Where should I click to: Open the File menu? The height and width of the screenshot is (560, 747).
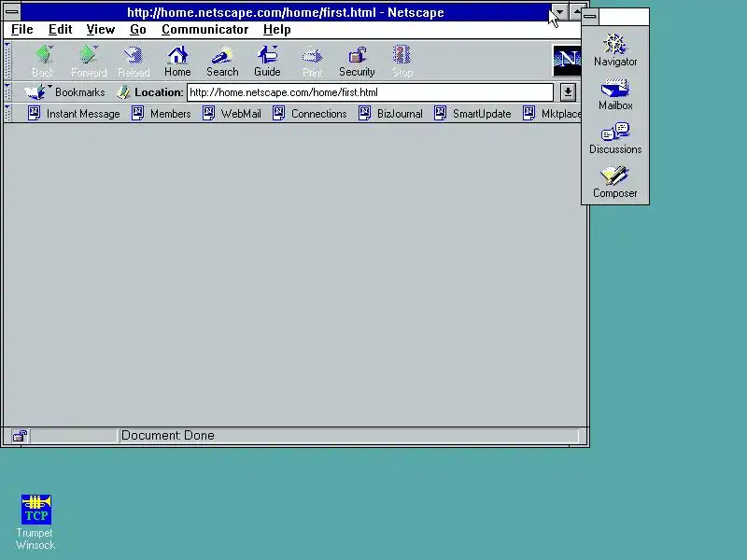[x=21, y=30]
